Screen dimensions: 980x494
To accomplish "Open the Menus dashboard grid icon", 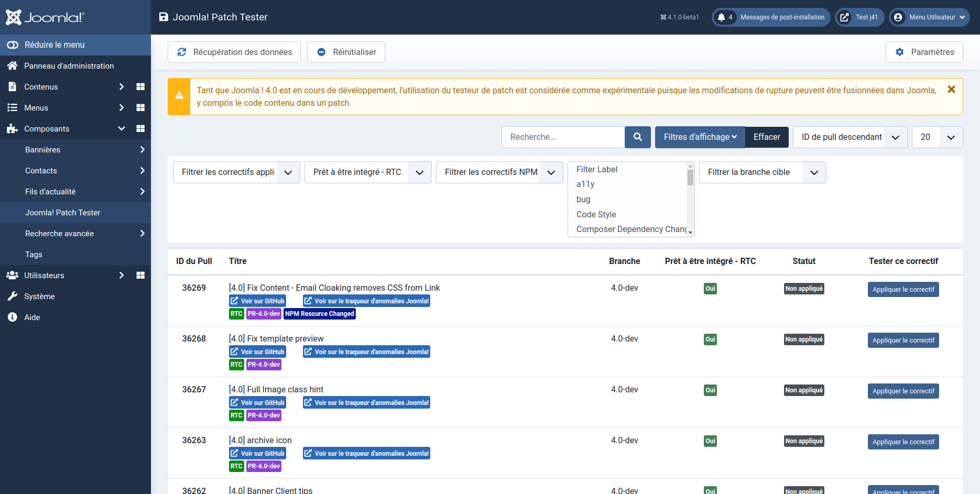I will pos(140,108).
